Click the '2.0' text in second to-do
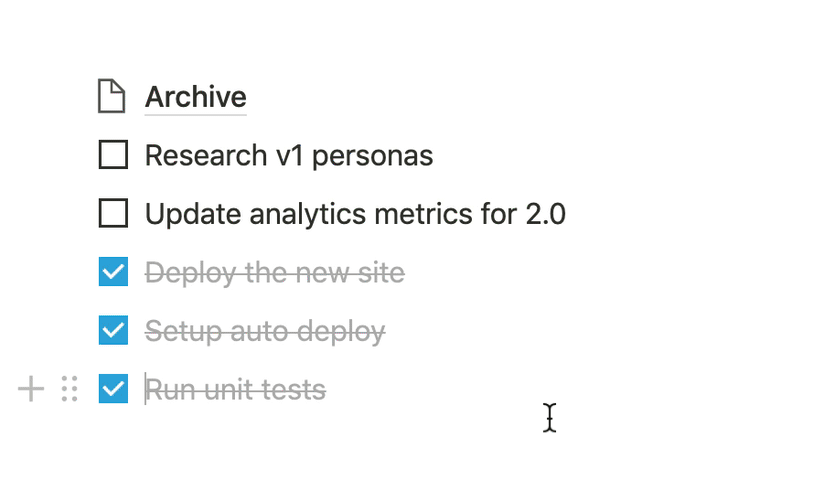This screenshot has width=840, height=480. click(545, 214)
